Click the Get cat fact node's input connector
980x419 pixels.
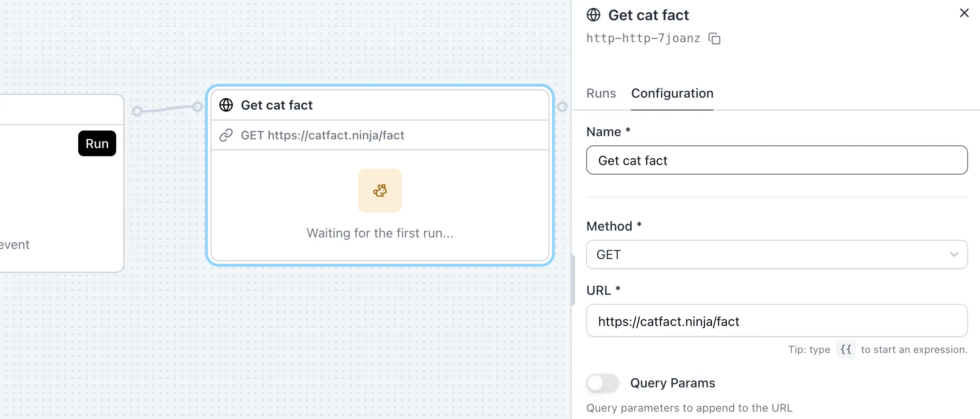(197, 107)
